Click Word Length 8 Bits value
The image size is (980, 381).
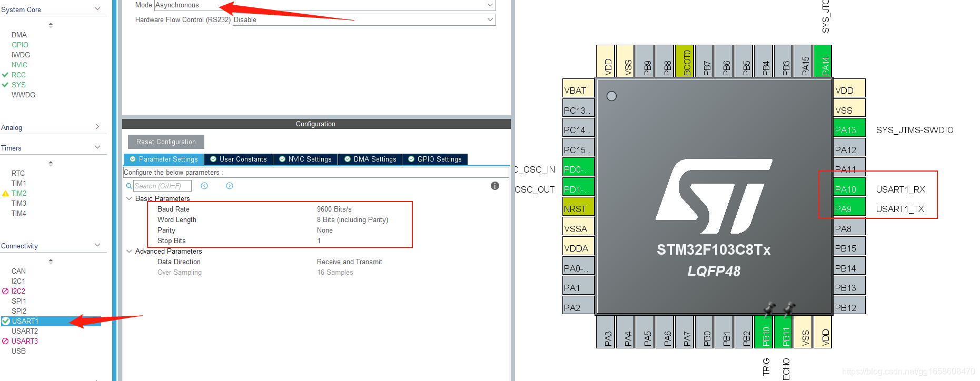coord(352,219)
